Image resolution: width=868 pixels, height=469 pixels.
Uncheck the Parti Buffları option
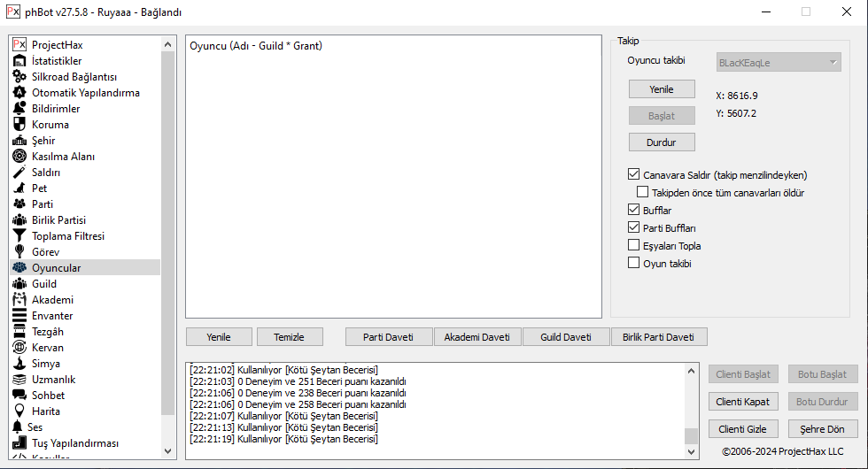pos(633,227)
